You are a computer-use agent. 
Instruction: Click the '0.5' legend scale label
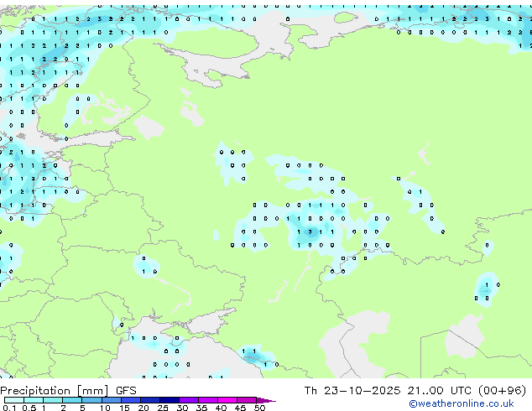click(x=29, y=408)
